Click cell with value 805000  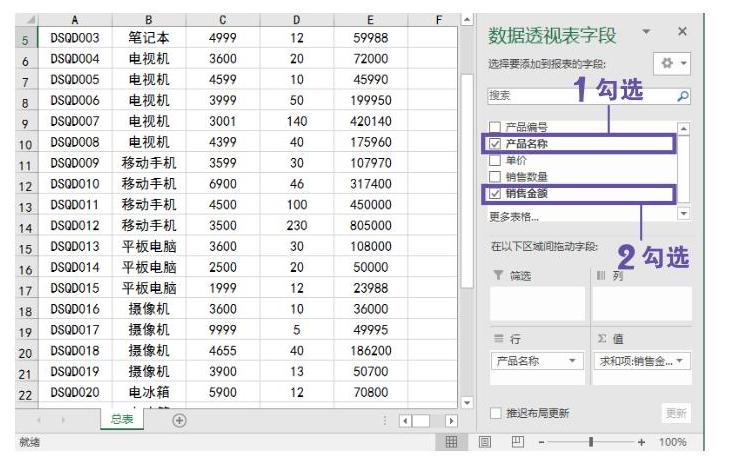pos(370,225)
